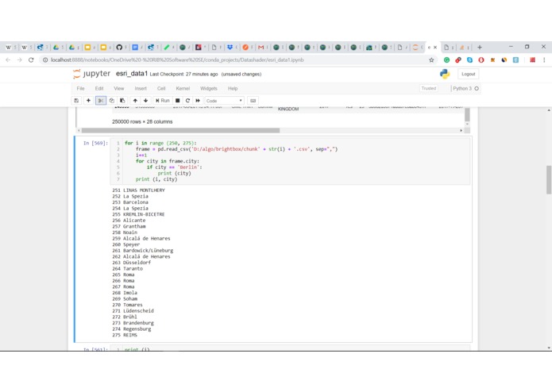The width and height of the screenshot is (552, 392).
Task: Insert a new cell below using the plus icon
Action: tap(88, 101)
